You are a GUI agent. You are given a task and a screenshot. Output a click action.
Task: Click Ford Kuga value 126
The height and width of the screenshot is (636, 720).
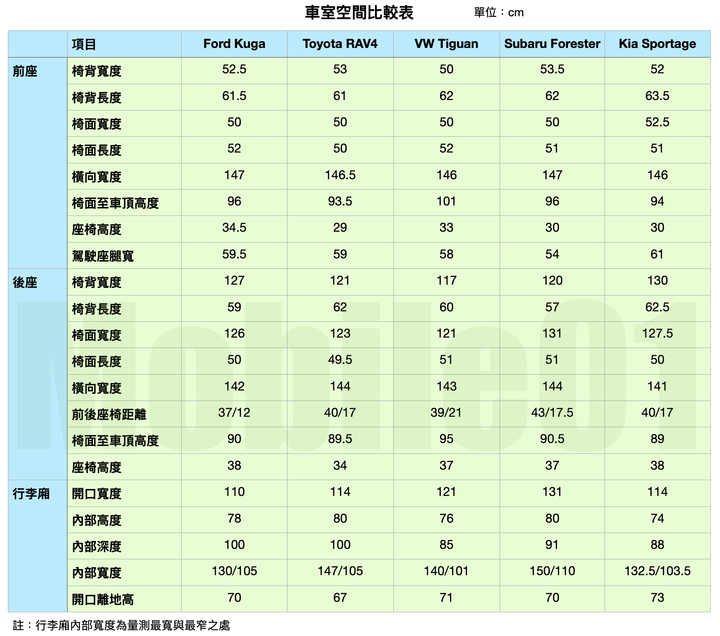[x=234, y=333]
